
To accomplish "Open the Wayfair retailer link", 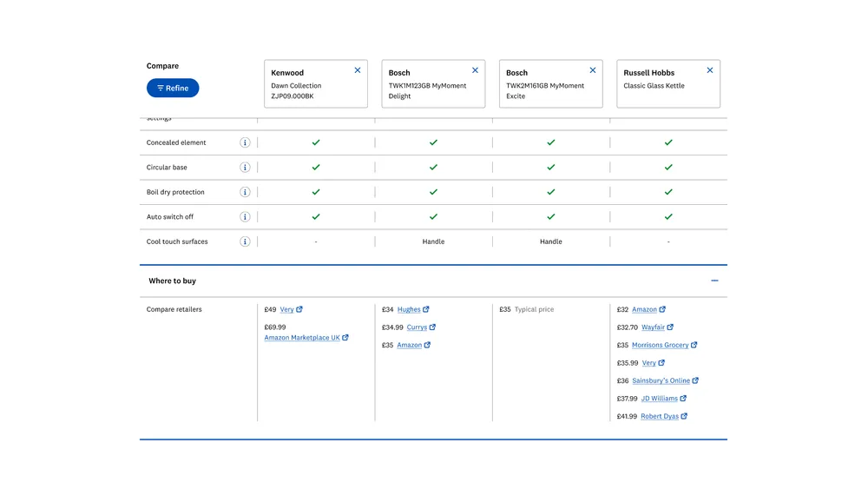I will coord(653,327).
